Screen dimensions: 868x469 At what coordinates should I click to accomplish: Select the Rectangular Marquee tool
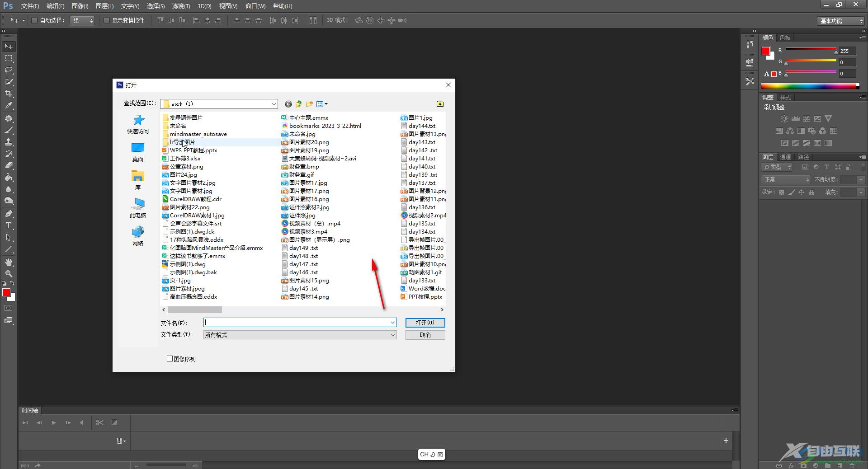9,58
